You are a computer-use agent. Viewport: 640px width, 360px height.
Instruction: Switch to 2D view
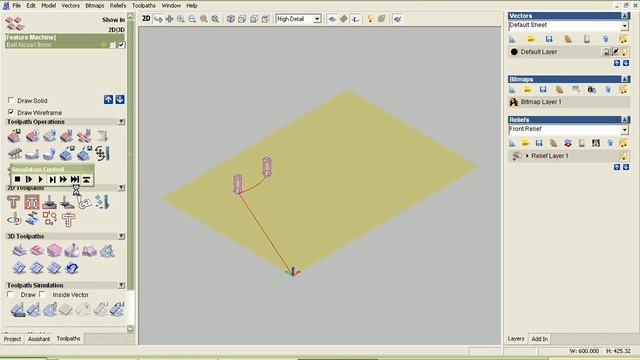coord(146,19)
